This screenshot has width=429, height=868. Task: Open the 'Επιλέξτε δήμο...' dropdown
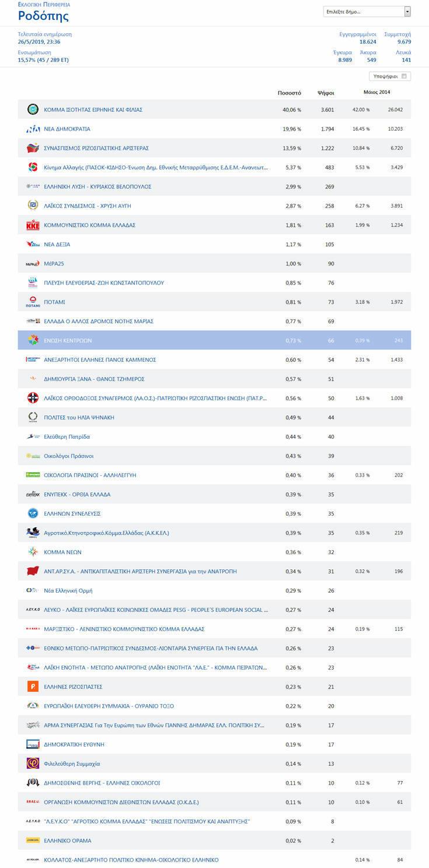363,12
